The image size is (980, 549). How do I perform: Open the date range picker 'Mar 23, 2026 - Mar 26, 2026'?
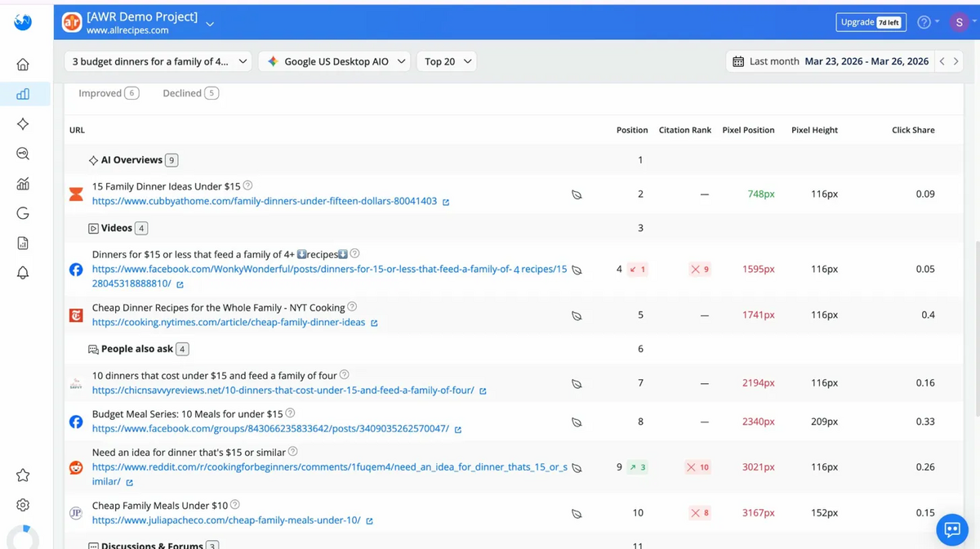click(x=866, y=61)
